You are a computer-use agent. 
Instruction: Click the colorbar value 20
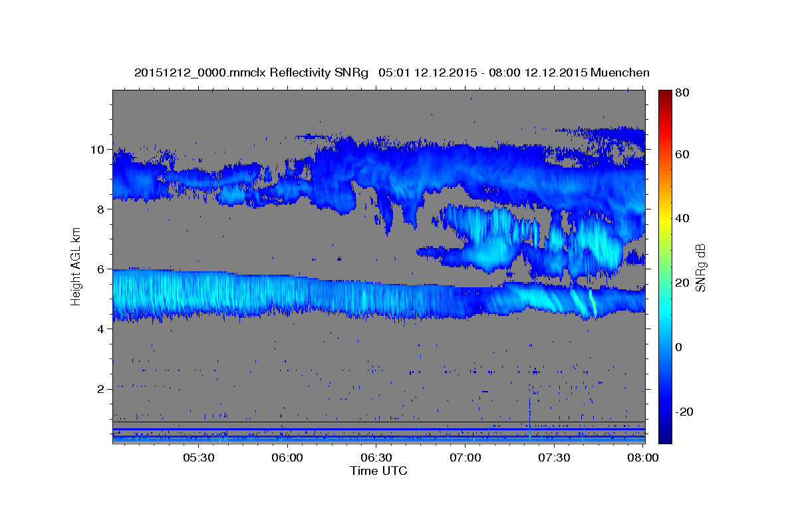click(x=682, y=283)
